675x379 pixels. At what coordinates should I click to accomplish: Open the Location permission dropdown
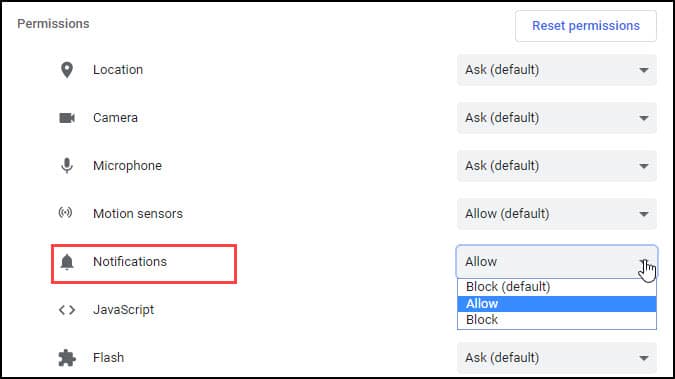(557, 70)
